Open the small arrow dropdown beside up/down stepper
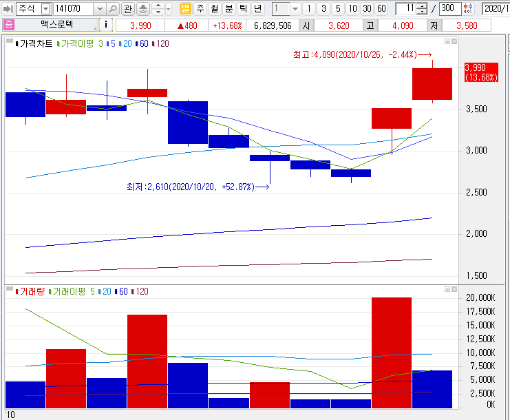The width and height of the screenshot is (510, 420). tap(169, 9)
